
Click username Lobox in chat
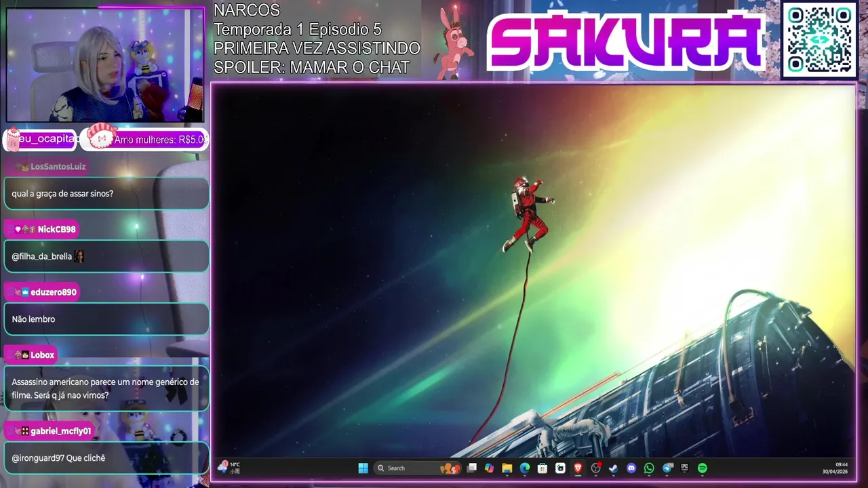(42, 355)
